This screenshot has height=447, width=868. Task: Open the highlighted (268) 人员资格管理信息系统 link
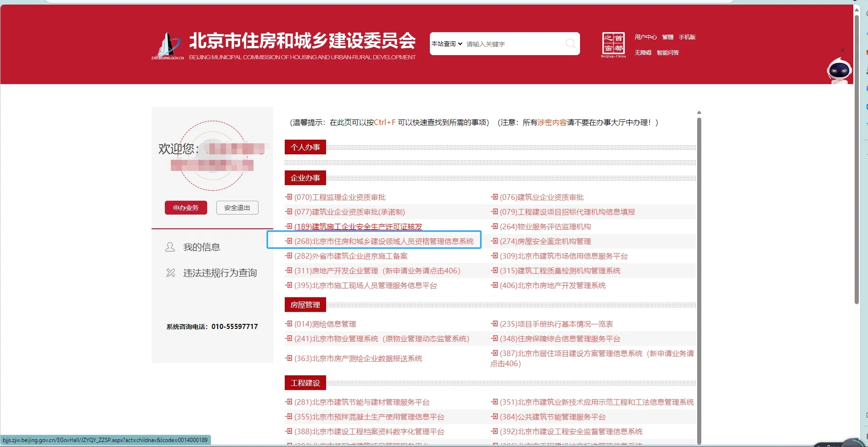click(384, 241)
